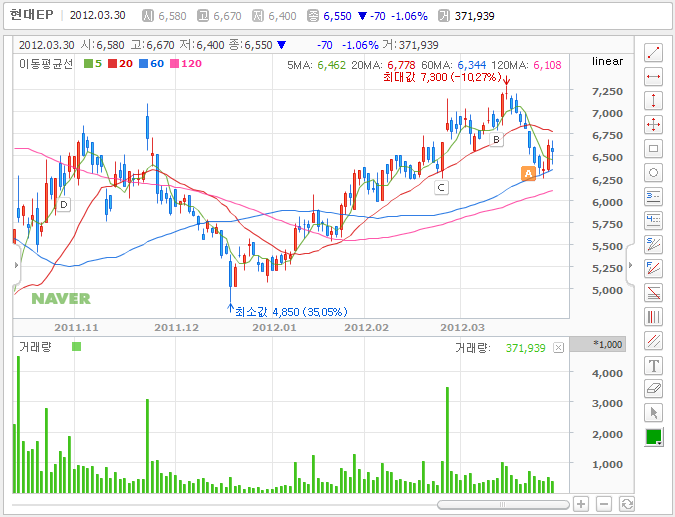Open the green drawing color picker
The image size is (675, 517).
(x=653, y=437)
